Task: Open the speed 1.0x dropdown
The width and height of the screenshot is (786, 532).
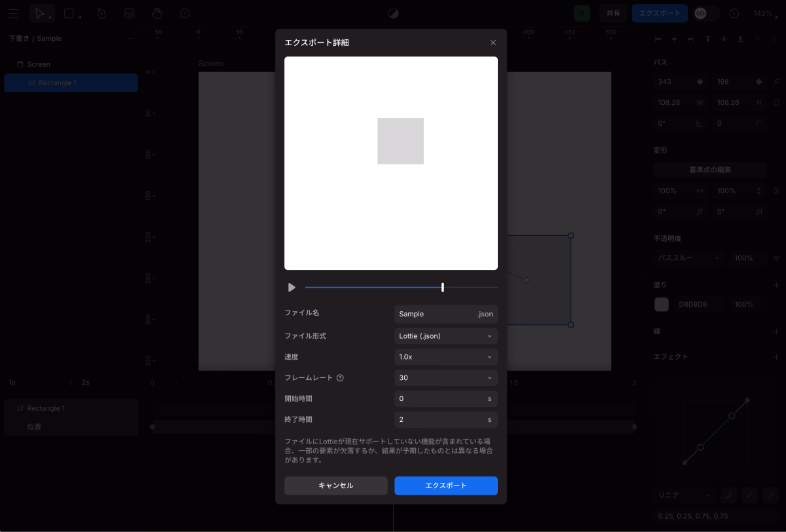Action: (x=445, y=357)
